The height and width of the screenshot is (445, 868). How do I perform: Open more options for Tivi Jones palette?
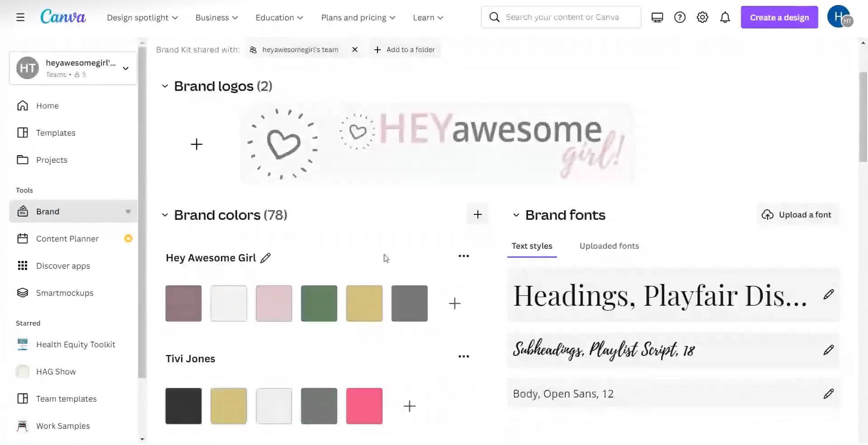click(464, 356)
